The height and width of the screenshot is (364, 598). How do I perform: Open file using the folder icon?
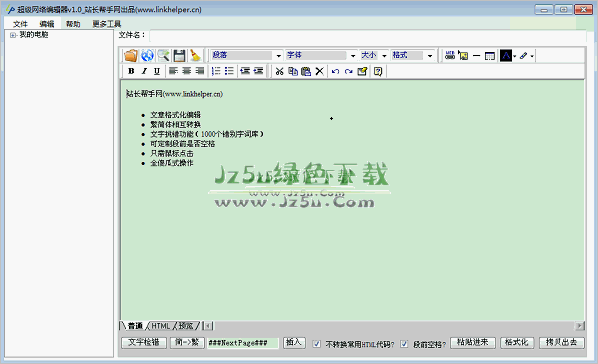(x=130, y=56)
